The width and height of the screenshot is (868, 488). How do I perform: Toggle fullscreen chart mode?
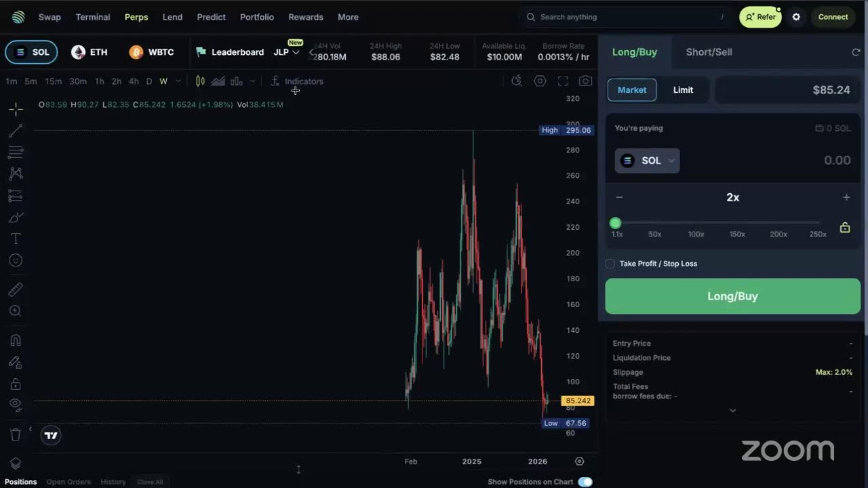tap(563, 81)
